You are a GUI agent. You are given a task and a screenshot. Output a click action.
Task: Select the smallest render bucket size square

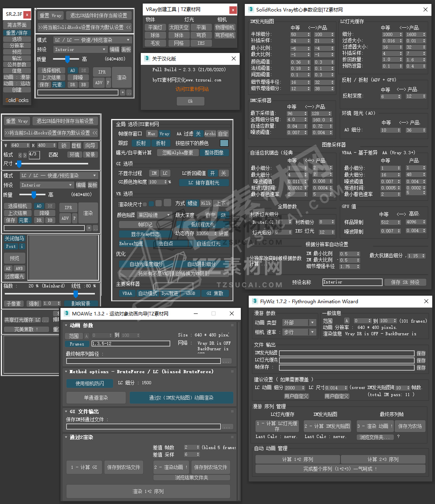point(145,204)
